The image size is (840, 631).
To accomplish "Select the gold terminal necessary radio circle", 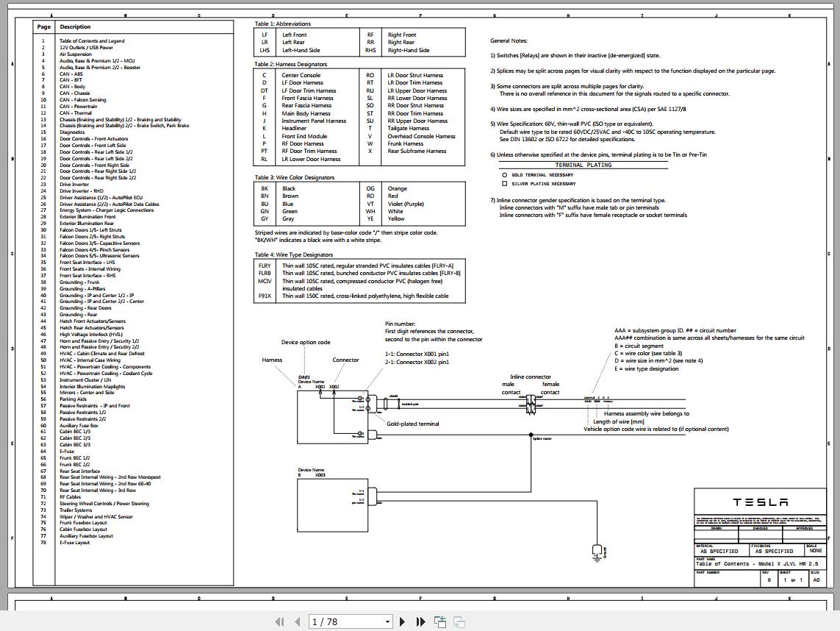I will point(503,175).
